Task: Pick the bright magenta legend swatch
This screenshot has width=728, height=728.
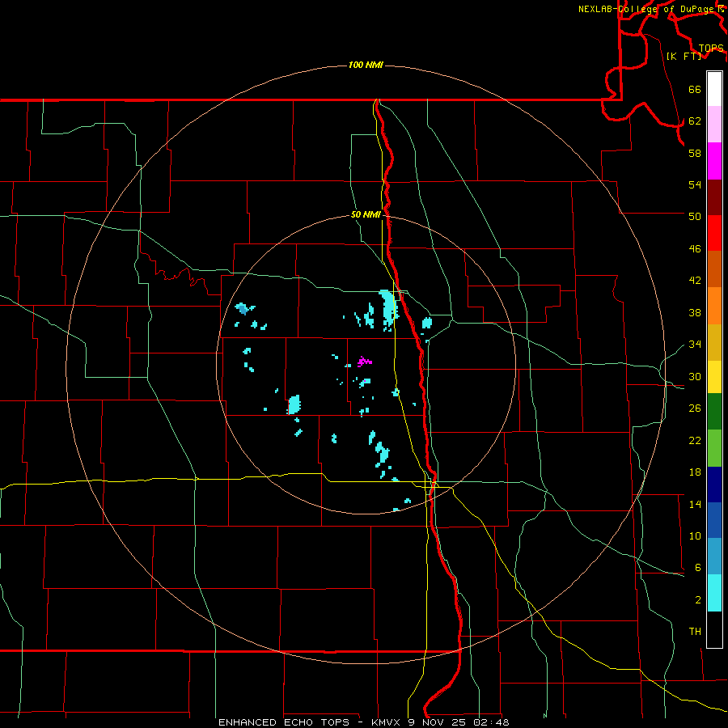Action: point(714,161)
